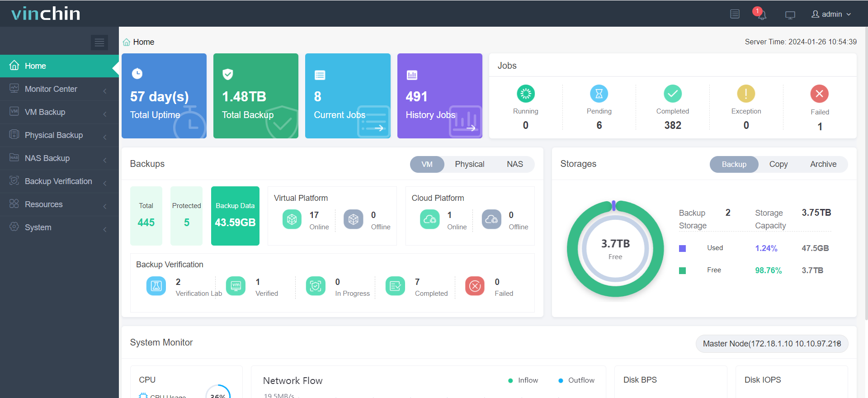Click Cloud Platform offline cloud icon
The width and height of the screenshot is (868, 398).
491,219
